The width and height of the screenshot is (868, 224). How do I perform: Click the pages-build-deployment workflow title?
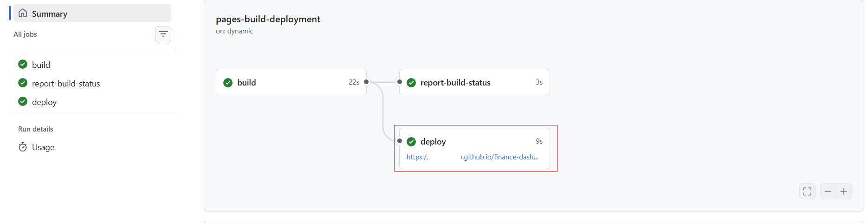coord(268,19)
